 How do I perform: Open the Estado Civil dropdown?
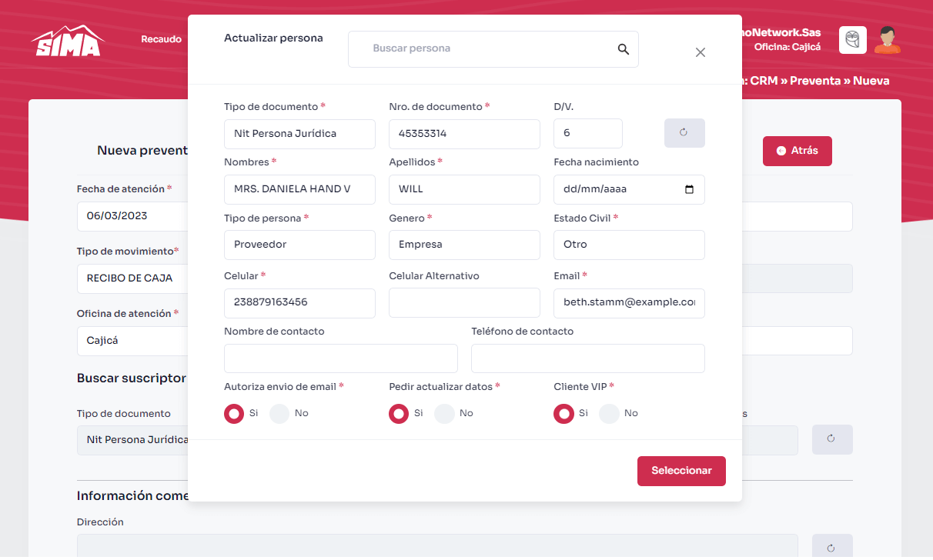628,245
